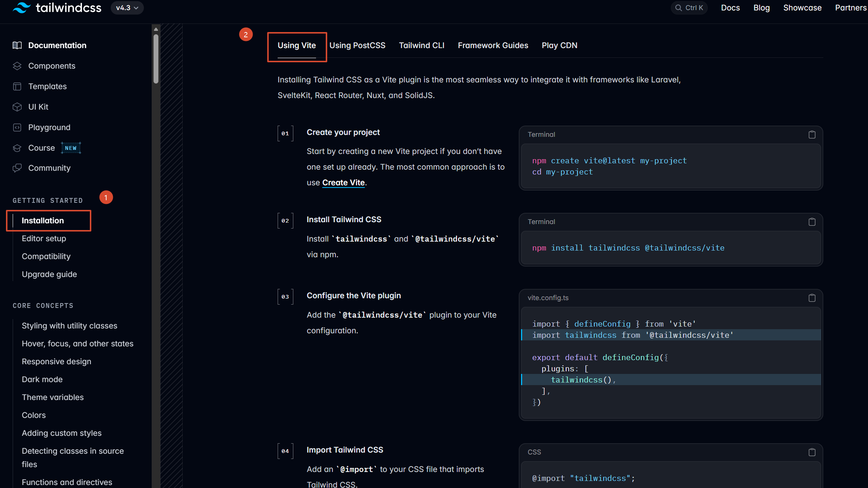Click the Templates layout icon
868x488 pixels.
(x=17, y=86)
